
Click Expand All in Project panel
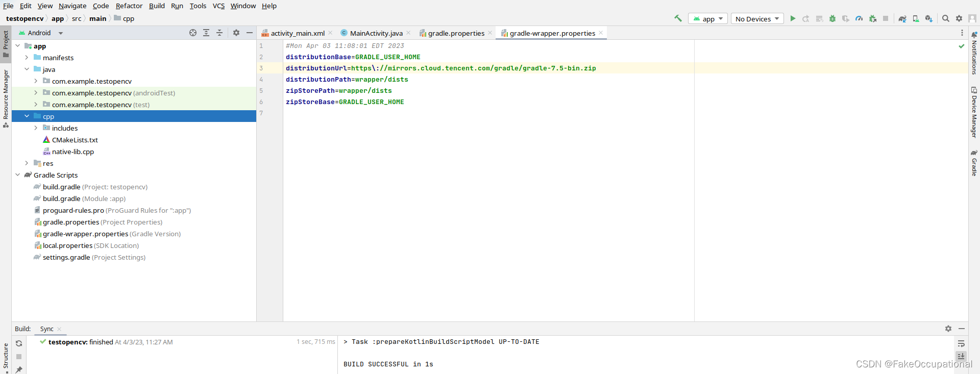click(206, 33)
